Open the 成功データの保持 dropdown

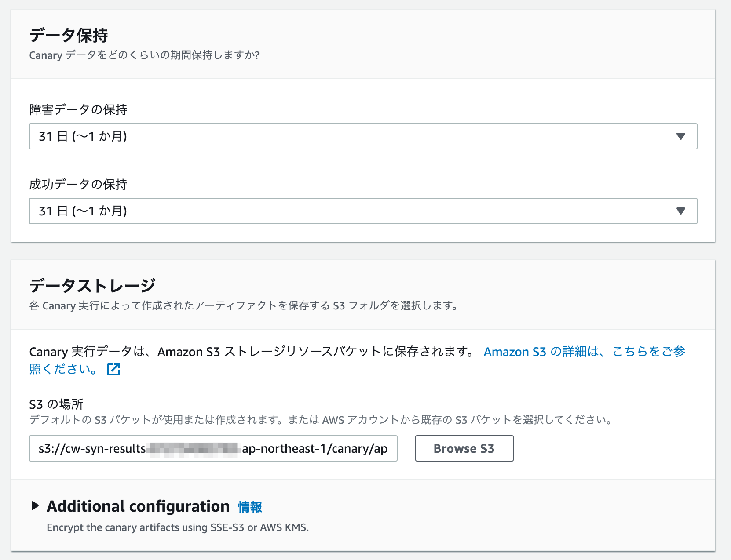(x=363, y=211)
